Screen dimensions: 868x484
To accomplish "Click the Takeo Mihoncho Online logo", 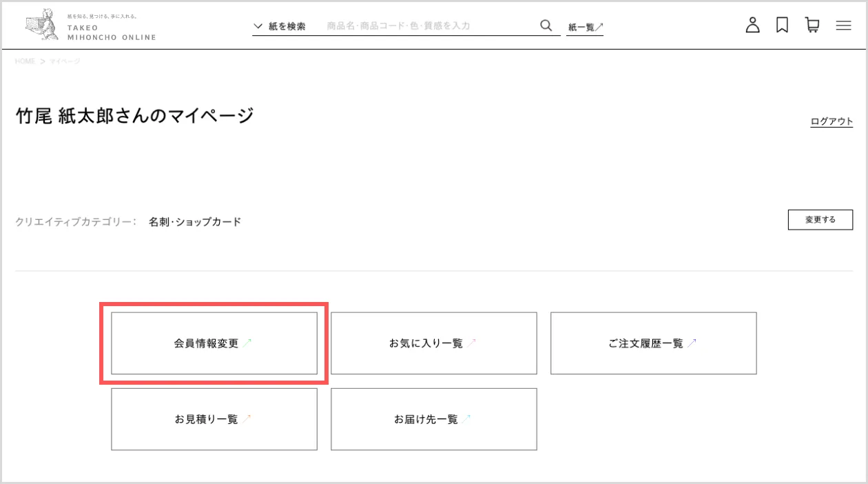I will pyautogui.click(x=90, y=26).
